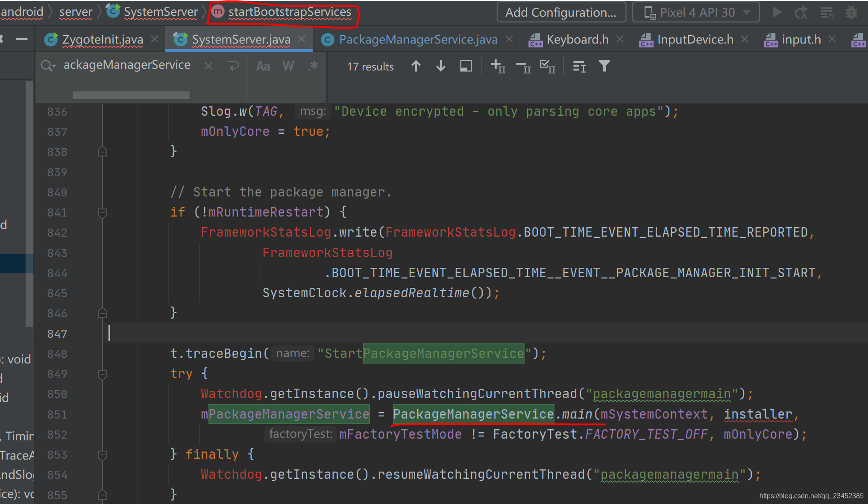Collapse the if block at line 841
The image size is (868, 504).
point(102,213)
